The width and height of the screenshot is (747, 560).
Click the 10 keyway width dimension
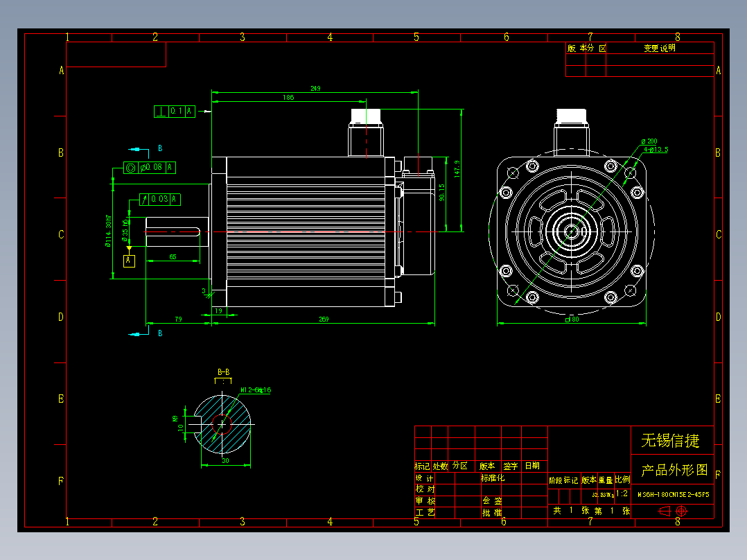point(181,428)
